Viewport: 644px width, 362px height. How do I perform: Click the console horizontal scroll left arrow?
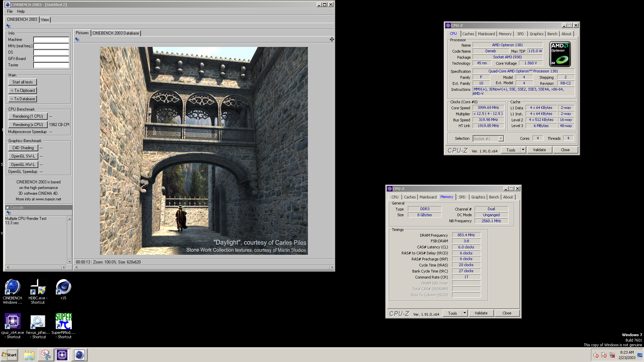pos(7,267)
